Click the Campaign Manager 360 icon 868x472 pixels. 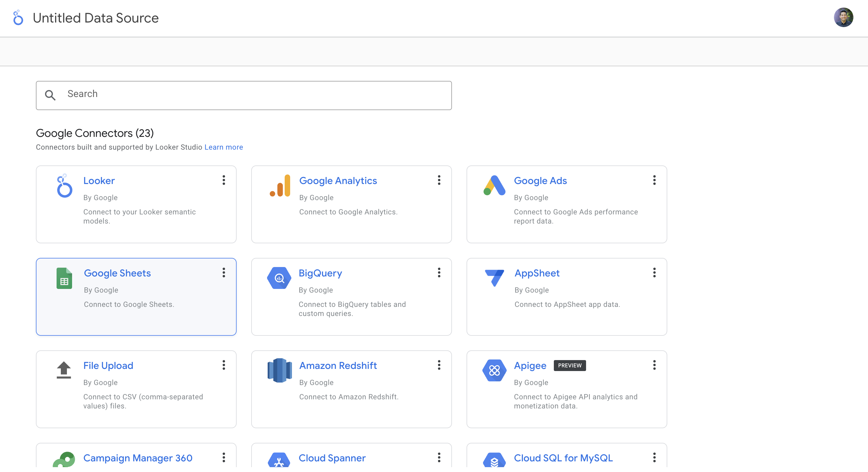[x=64, y=460]
